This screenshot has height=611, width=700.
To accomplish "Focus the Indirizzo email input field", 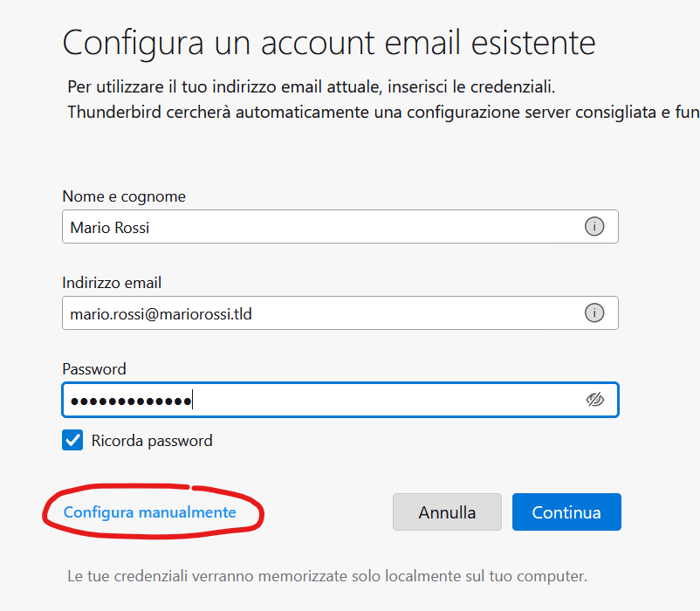I will pos(340,312).
